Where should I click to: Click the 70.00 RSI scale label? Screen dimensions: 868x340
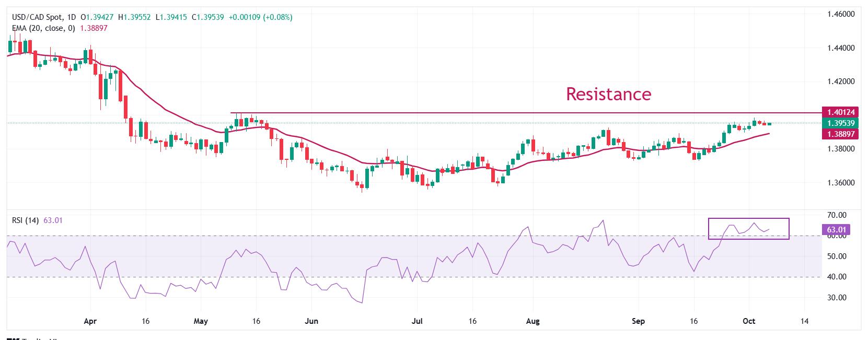click(x=837, y=215)
